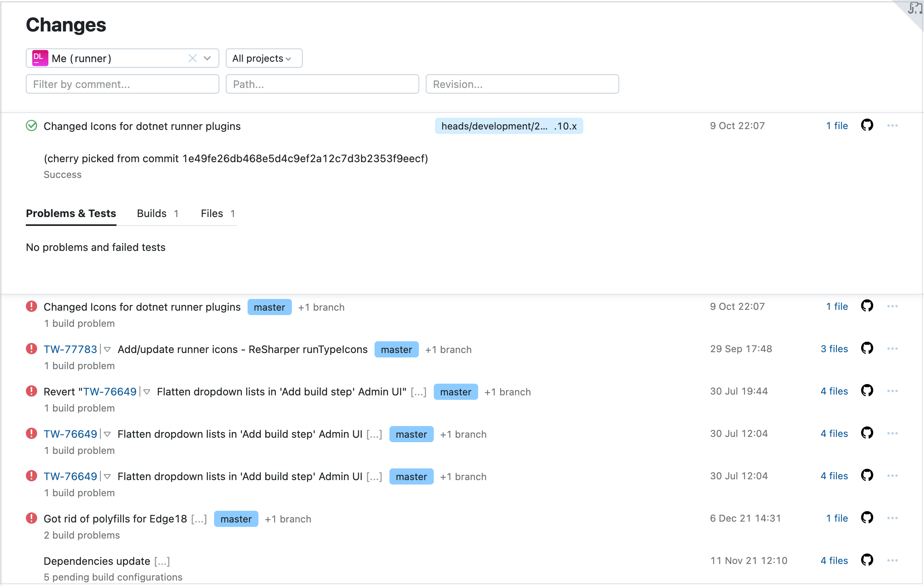
Task: Click corner sakura UI switch icon
Action: 914,8
